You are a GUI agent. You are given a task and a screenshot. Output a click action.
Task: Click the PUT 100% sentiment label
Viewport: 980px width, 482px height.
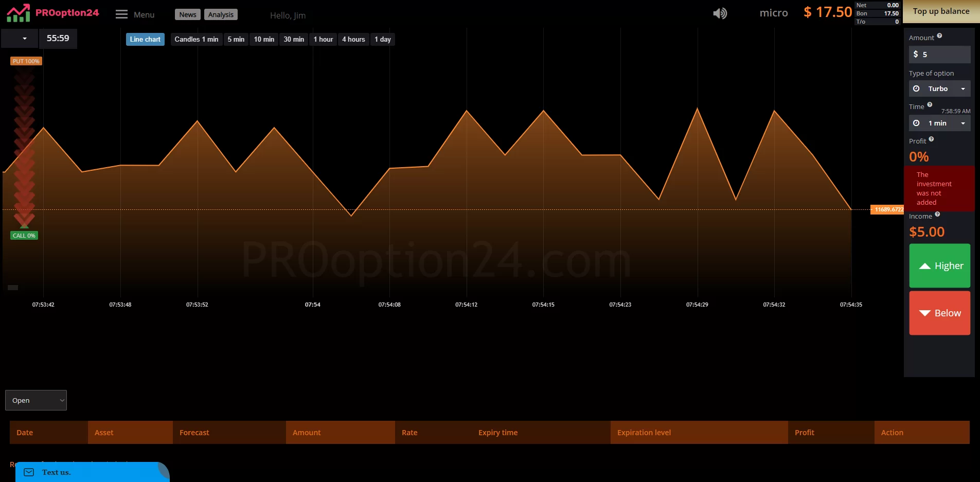[x=26, y=61]
